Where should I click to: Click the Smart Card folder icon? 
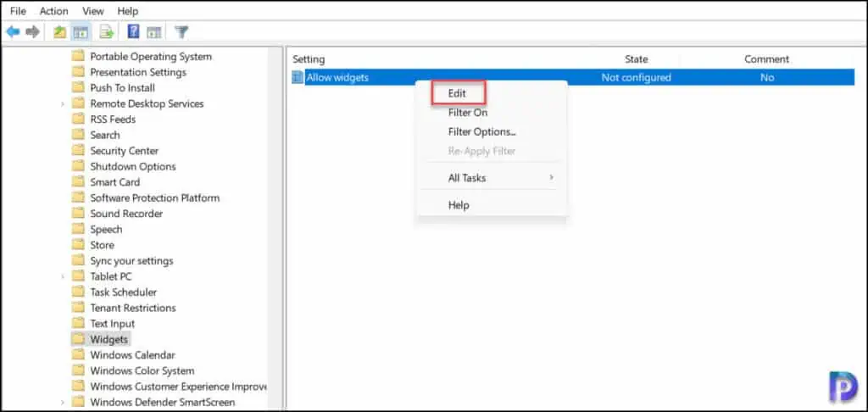coord(78,181)
